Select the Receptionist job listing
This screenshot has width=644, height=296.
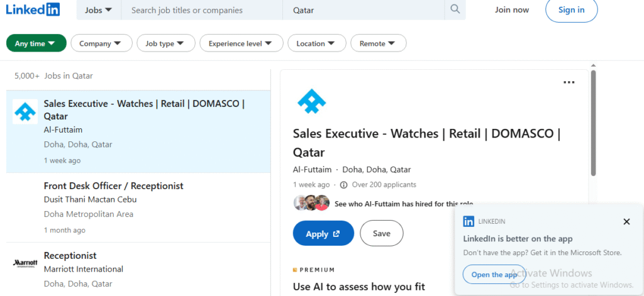tap(138, 270)
